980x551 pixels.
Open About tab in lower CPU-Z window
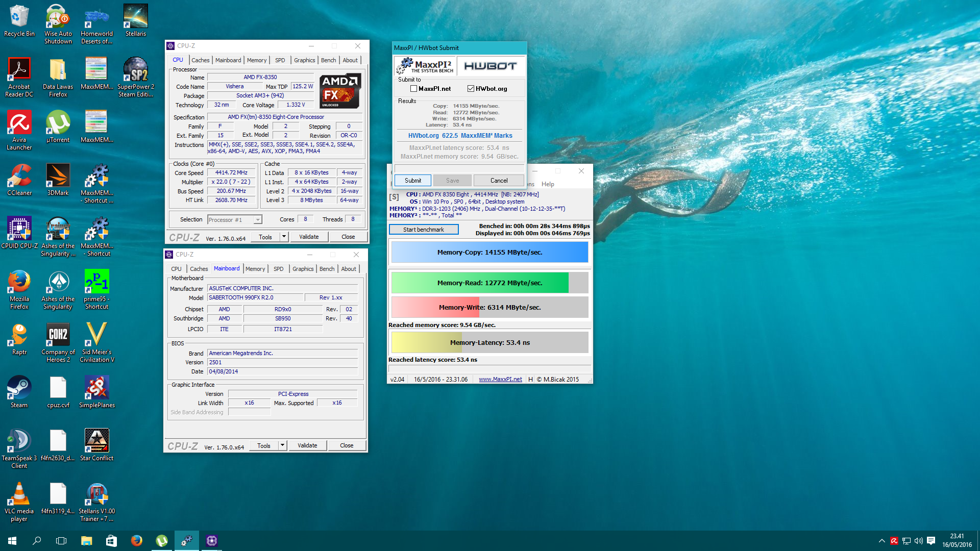tap(349, 269)
